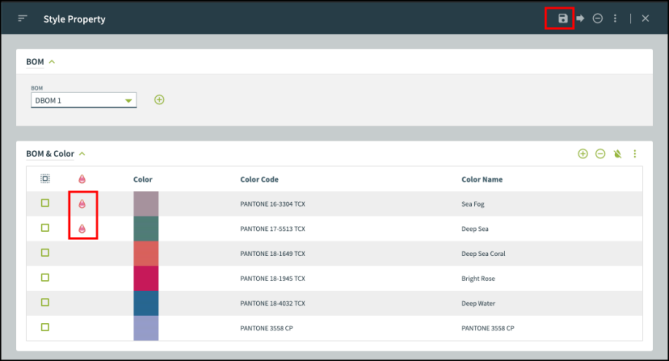Click the crossed-out droplet icon
Image resolution: width=669 pixels, height=361 pixels.
617,154
